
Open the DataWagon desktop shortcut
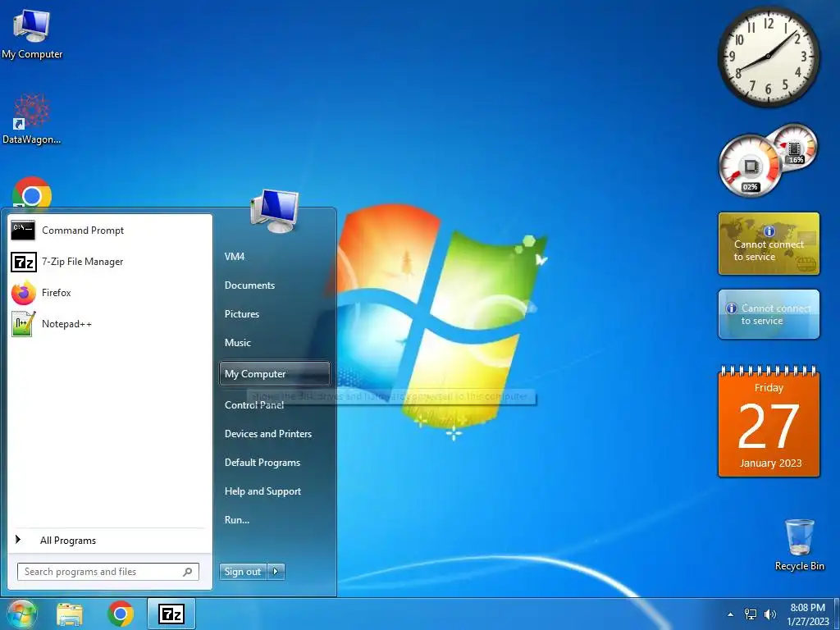tap(32, 119)
